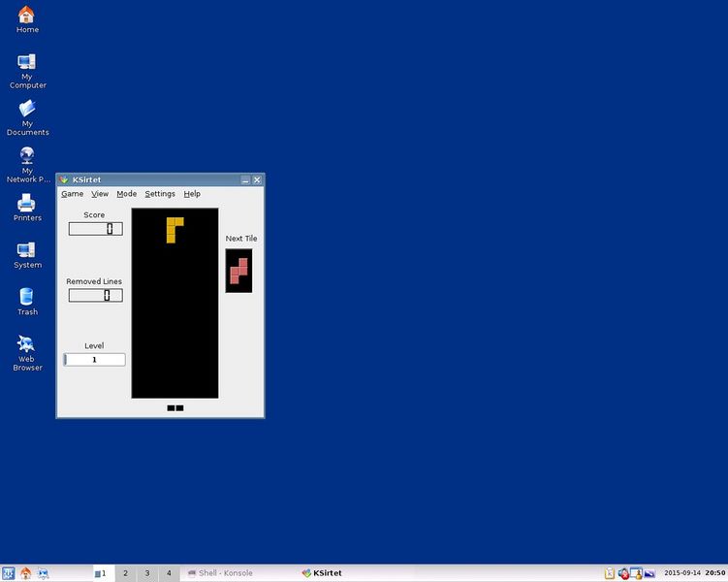Click the muted volume tray icon
Screen dimensions: 728x582
[623, 574]
